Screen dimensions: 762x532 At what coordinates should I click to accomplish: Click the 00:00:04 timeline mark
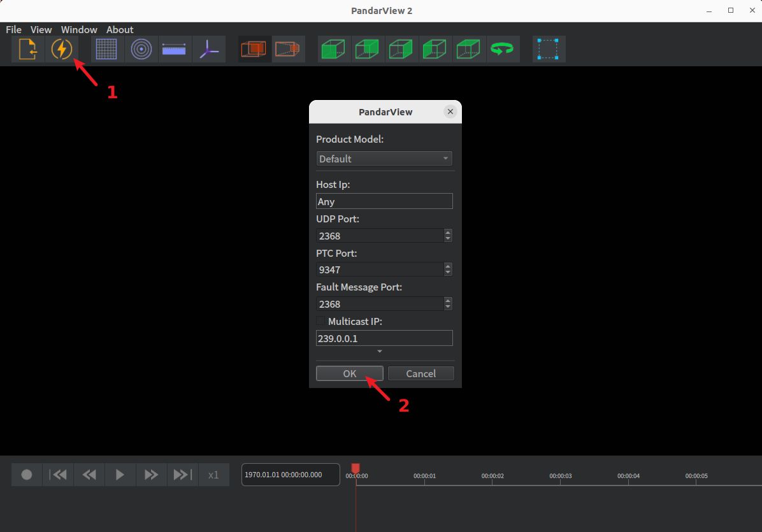pos(628,476)
